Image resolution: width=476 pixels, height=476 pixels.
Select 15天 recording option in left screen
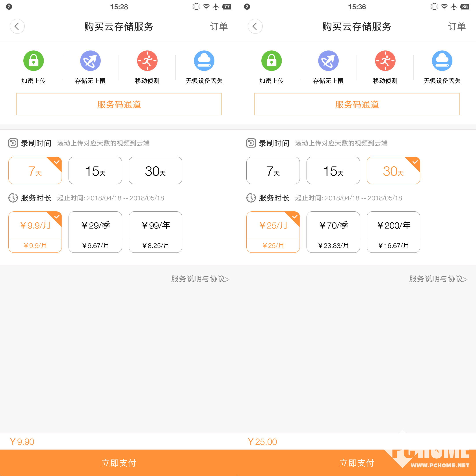click(95, 171)
